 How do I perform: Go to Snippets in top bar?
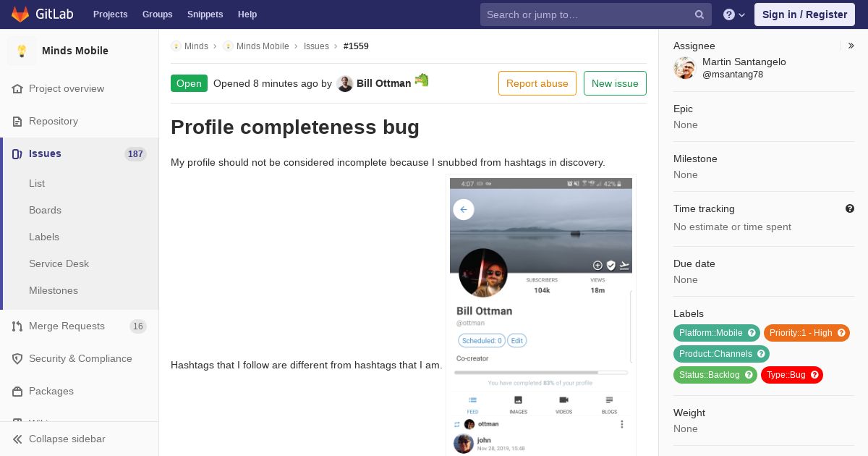(205, 14)
